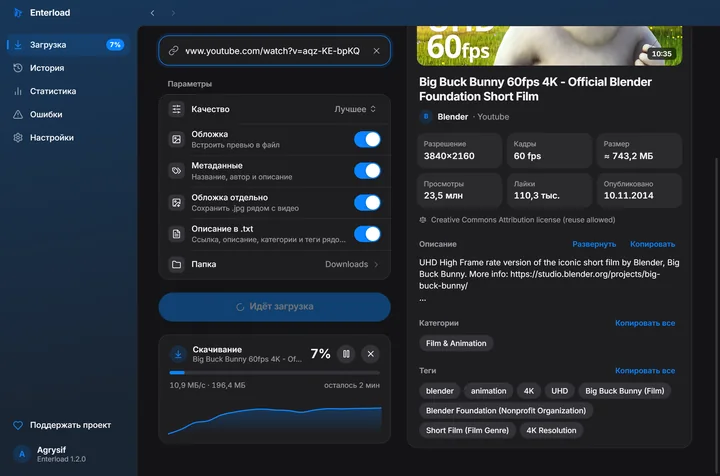Click Копировать все for Теги

click(645, 371)
